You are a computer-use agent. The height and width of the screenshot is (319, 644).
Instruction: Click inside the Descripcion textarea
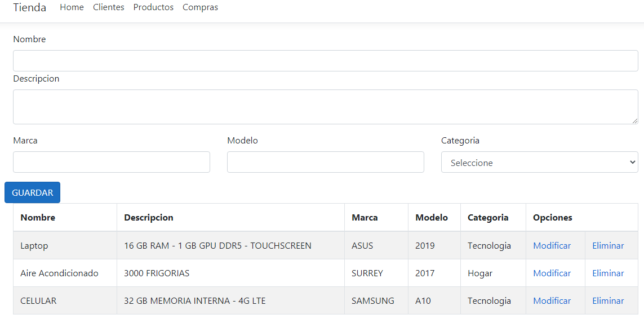[x=325, y=106]
